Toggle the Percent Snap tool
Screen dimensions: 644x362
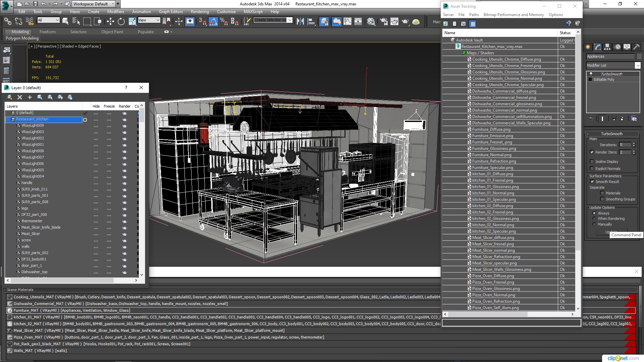tap(224, 21)
